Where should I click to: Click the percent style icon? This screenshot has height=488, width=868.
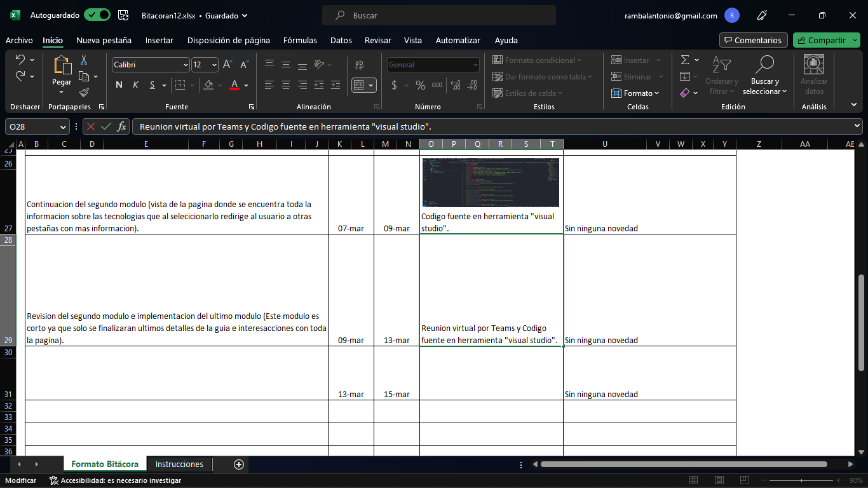420,85
